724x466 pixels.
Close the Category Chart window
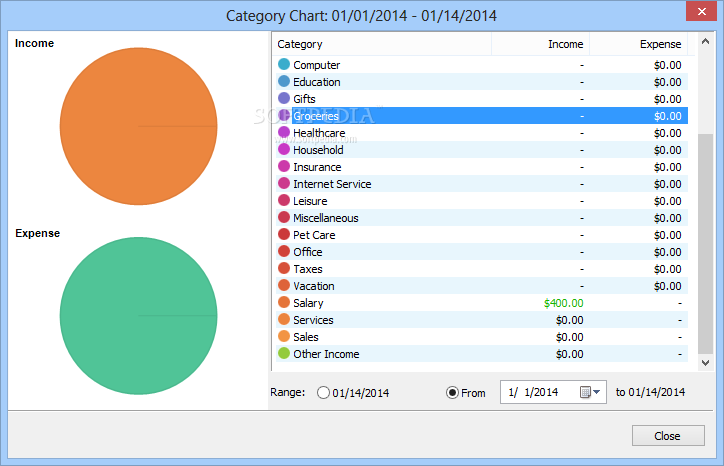tap(701, 11)
